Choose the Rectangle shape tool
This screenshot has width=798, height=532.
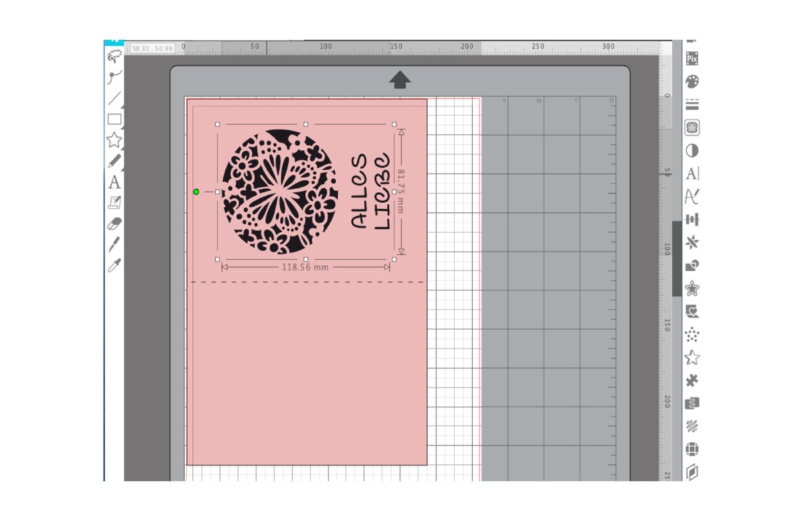[114, 120]
